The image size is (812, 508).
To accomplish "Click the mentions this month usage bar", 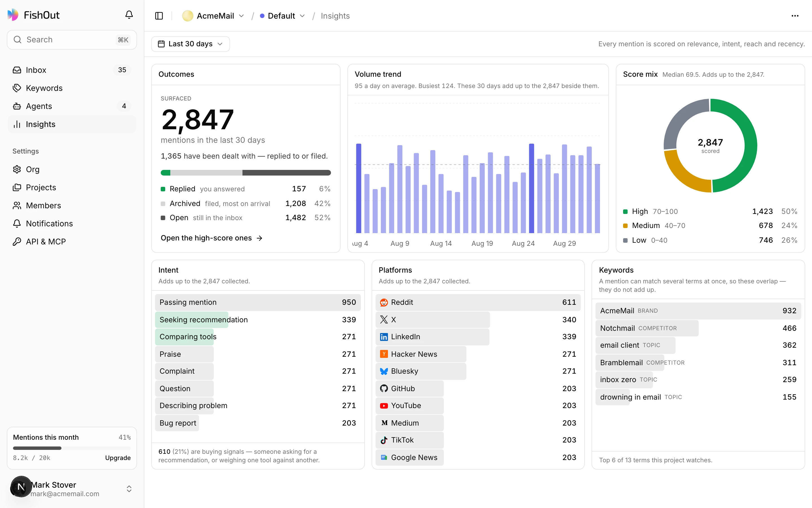I will click(x=71, y=448).
